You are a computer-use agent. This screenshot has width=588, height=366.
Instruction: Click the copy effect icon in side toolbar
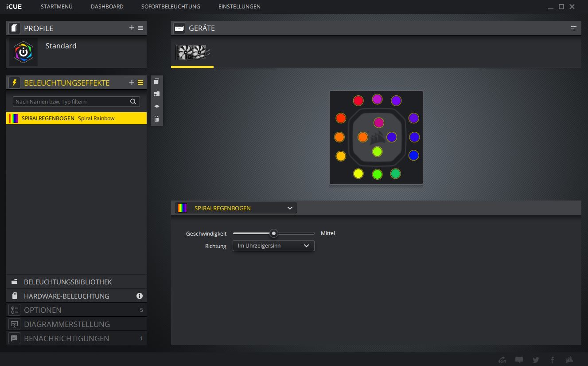(156, 82)
